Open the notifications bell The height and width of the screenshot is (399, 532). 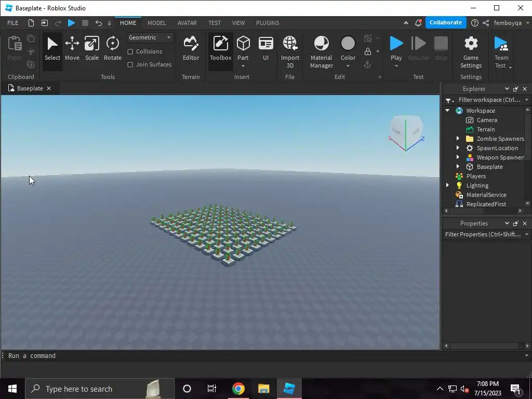click(x=418, y=23)
